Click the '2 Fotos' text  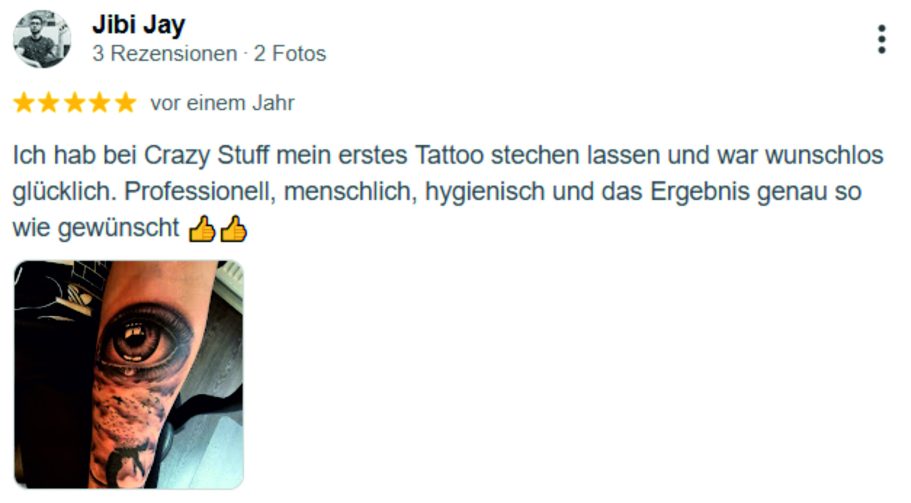290,53
